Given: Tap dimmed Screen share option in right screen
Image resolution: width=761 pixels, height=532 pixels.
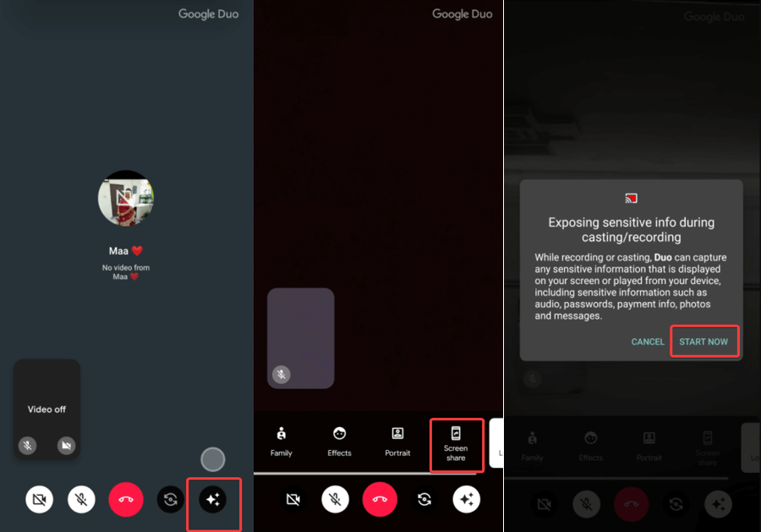Looking at the screenshot, I should (x=708, y=447).
